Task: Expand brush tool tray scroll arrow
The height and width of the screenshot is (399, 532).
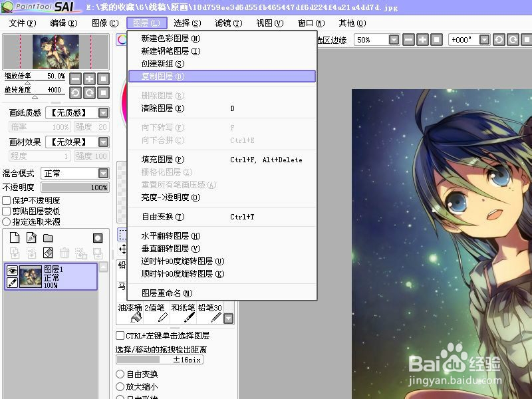Action: click(x=228, y=319)
